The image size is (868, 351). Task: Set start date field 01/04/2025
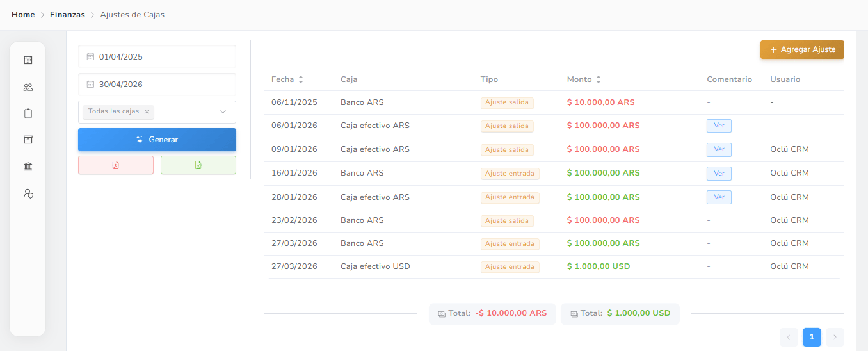(157, 56)
